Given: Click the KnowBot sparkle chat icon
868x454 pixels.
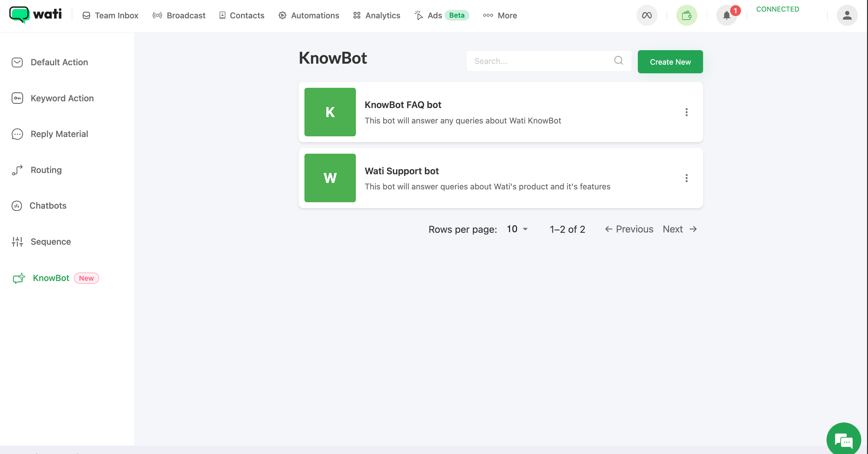Looking at the screenshot, I should [19, 278].
